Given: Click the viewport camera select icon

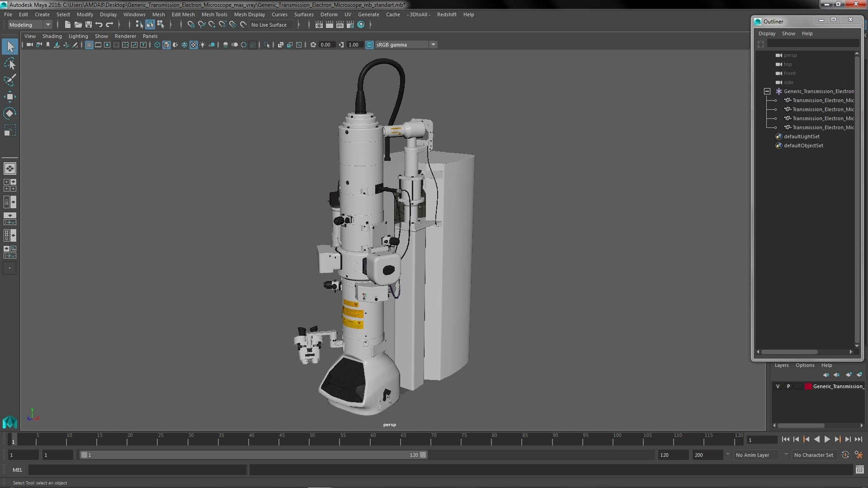Looking at the screenshot, I should [x=29, y=45].
